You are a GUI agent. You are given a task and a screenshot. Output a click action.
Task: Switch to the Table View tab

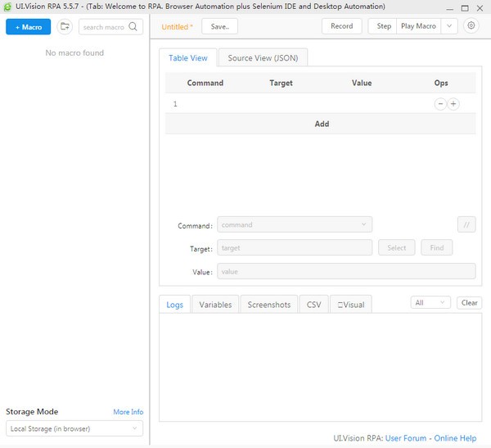[x=188, y=58]
